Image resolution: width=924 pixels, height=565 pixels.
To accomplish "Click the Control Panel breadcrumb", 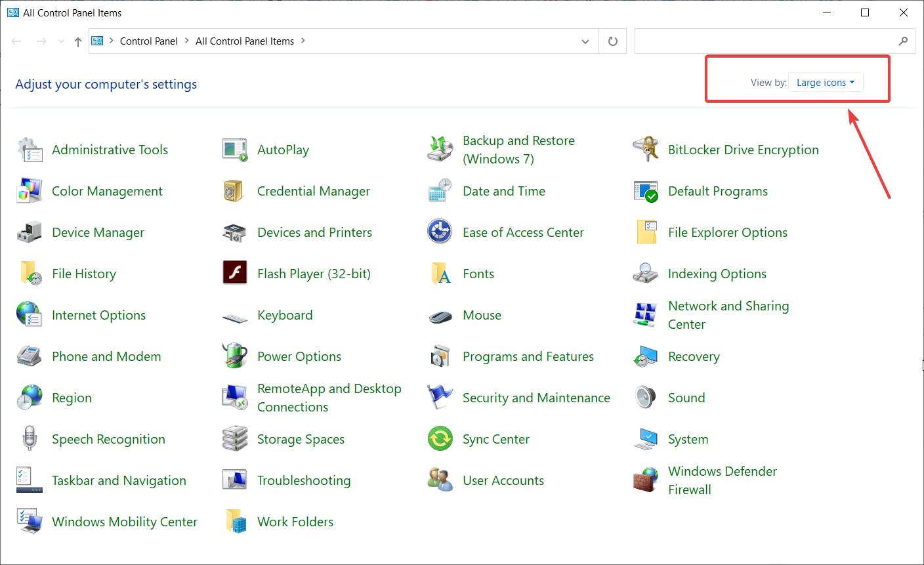I will click(x=149, y=41).
